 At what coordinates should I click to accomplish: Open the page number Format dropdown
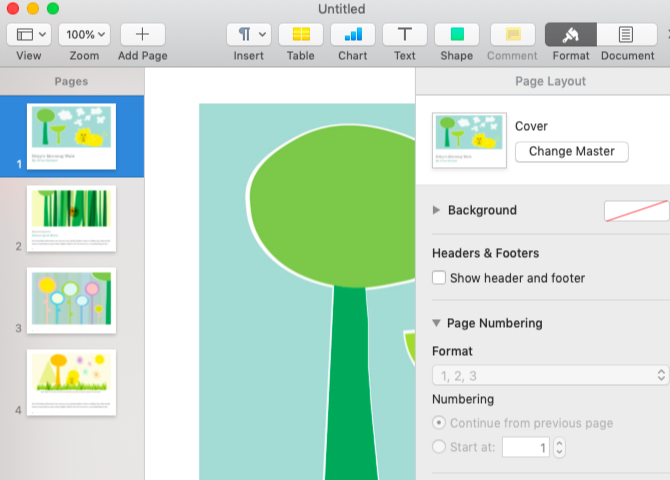(550, 376)
